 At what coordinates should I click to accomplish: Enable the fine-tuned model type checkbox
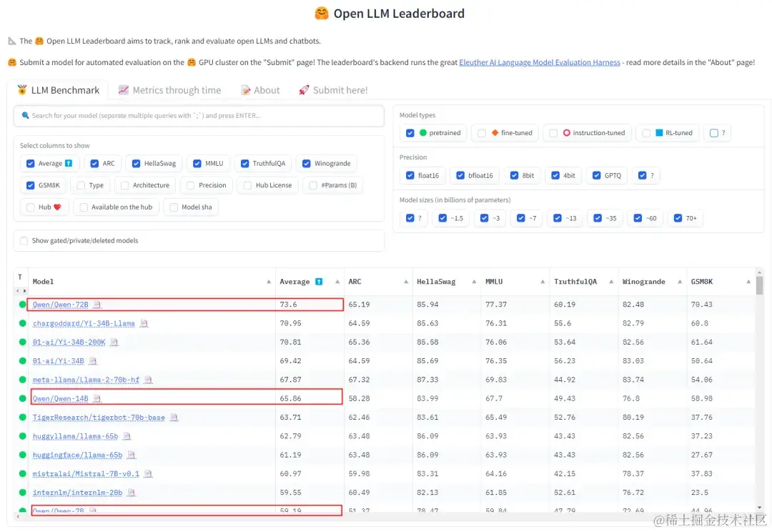click(x=482, y=133)
